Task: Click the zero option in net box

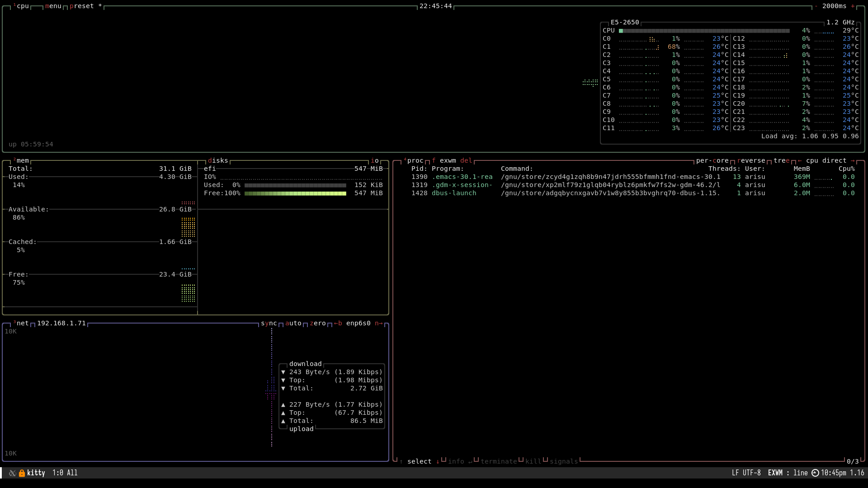Action: 318,323
